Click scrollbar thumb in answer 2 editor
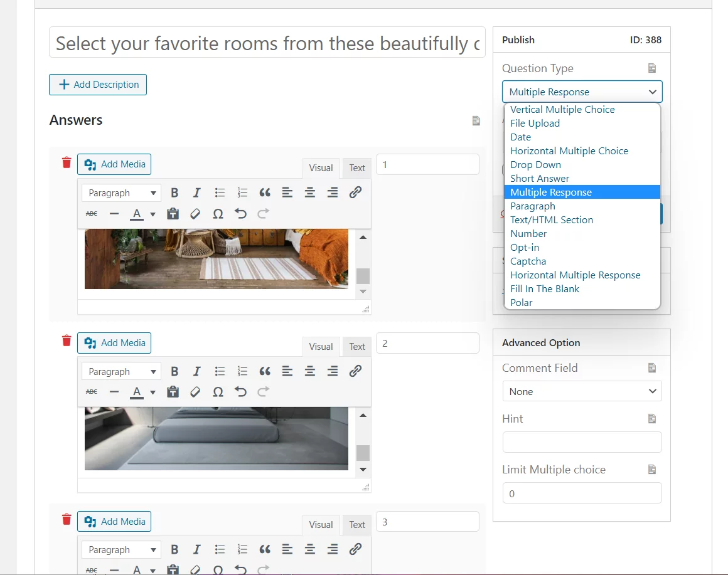 click(363, 453)
